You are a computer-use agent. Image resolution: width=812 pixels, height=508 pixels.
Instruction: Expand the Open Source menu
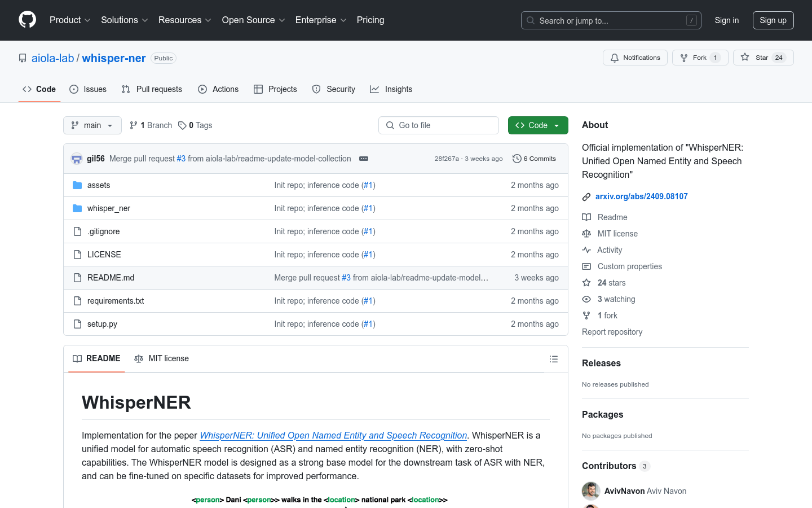[254, 20]
